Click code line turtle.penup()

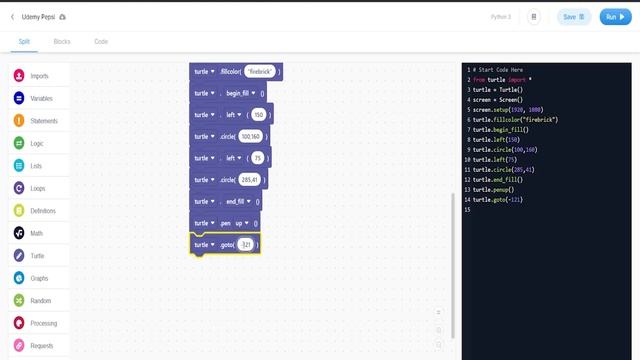[x=493, y=189]
